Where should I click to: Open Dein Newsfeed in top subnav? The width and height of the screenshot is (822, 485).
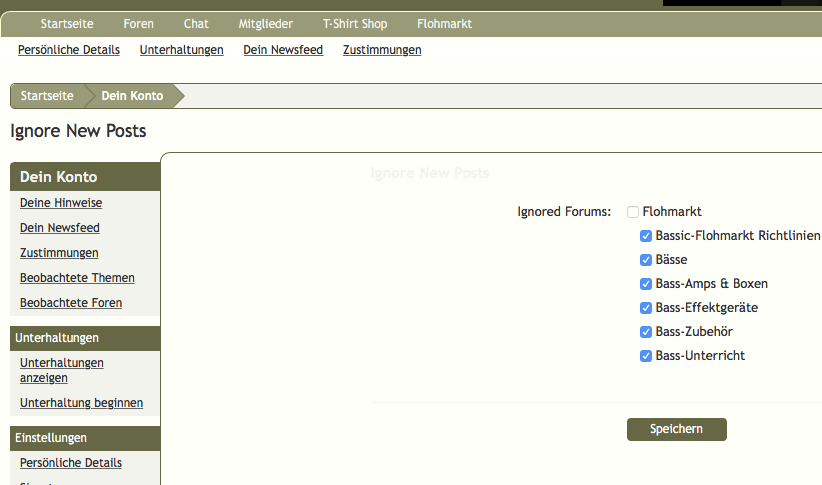pyautogui.click(x=283, y=50)
